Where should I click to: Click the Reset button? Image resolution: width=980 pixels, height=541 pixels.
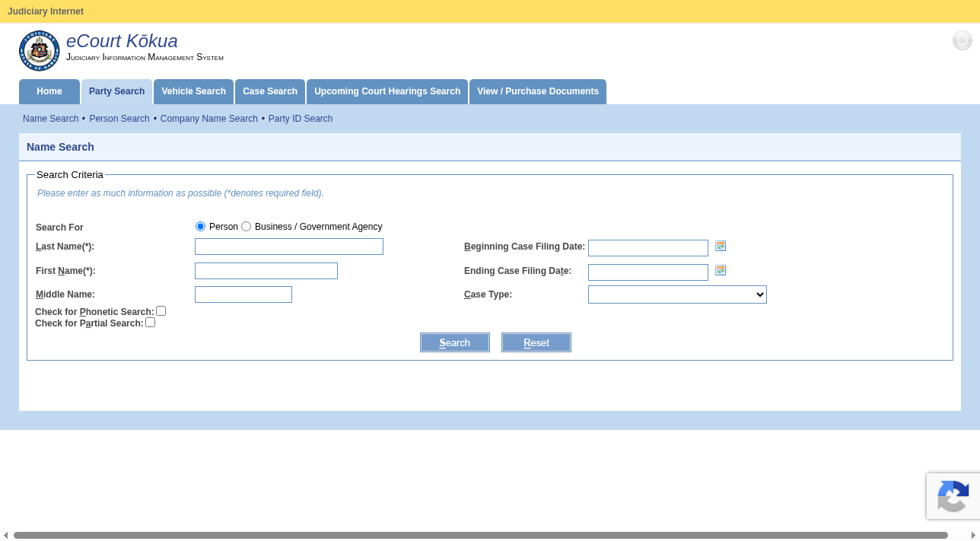(536, 342)
